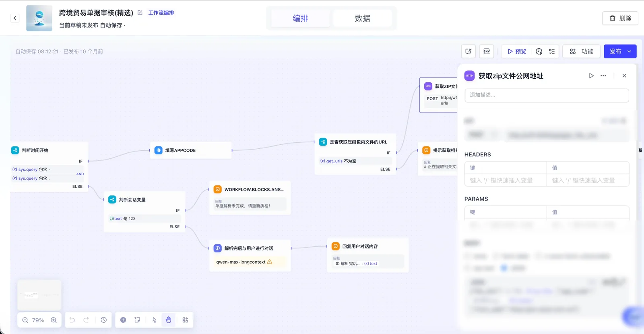Image resolution: width=644 pixels, height=334 pixels.
Task: Open the 工作流编排 link
Action: tap(161, 13)
